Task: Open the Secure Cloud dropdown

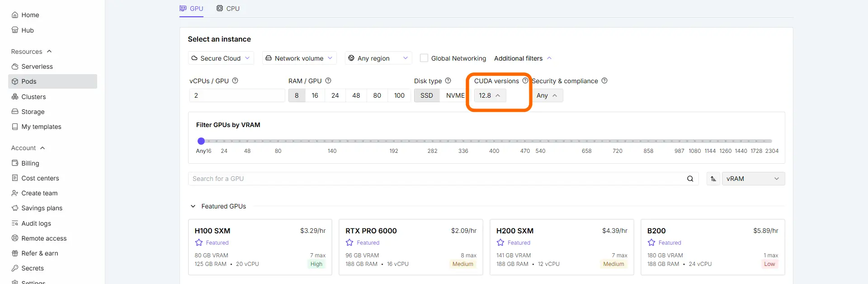Action: (221, 58)
